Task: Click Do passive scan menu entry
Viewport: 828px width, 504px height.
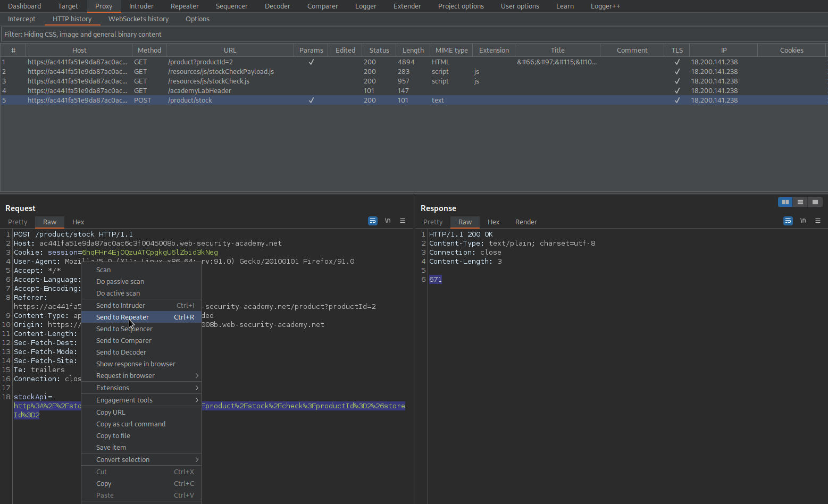Action: pos(141,281)
